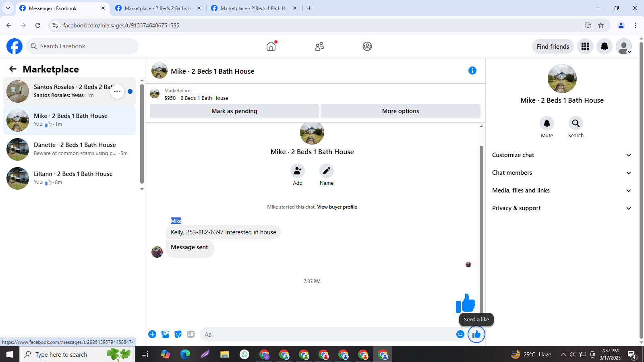Open the Facebook logo home link
This screenshot has height=362, width=644.
pos(14,46)
